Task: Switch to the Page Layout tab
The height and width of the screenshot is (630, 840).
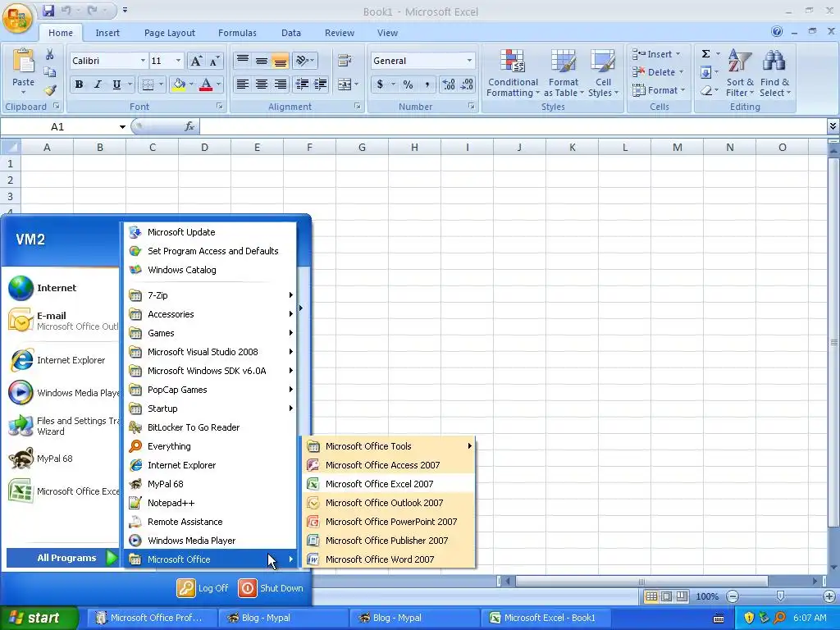Action: pos(169,33)
